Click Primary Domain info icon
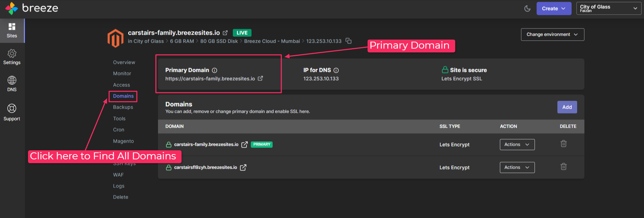The image size is (644, 218). click(x=214, y=70)
